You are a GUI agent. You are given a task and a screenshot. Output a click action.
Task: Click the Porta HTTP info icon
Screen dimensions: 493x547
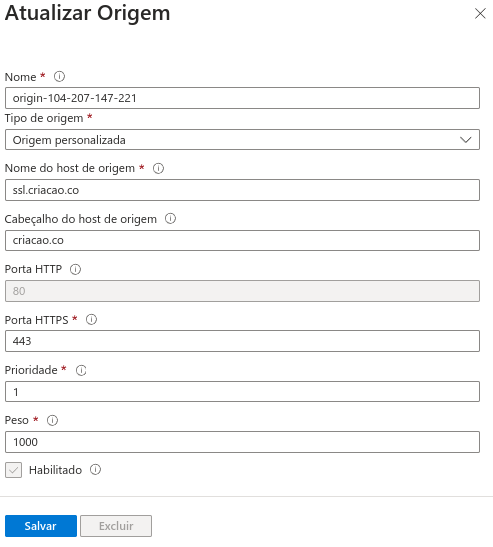pos(75,269)
